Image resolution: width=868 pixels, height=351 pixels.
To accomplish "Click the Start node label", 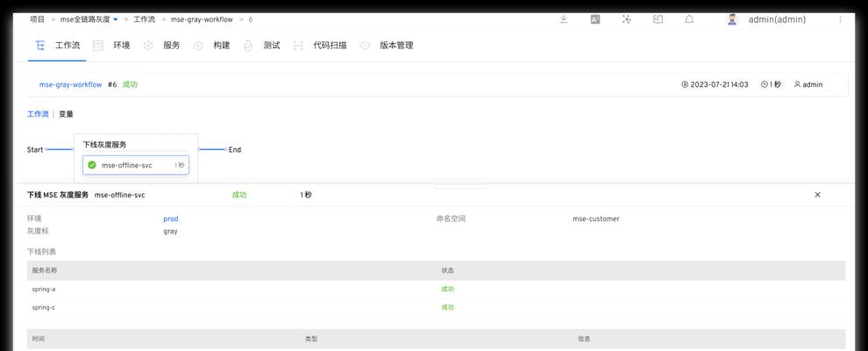I will pyautogui.click(x=35, y=149).
